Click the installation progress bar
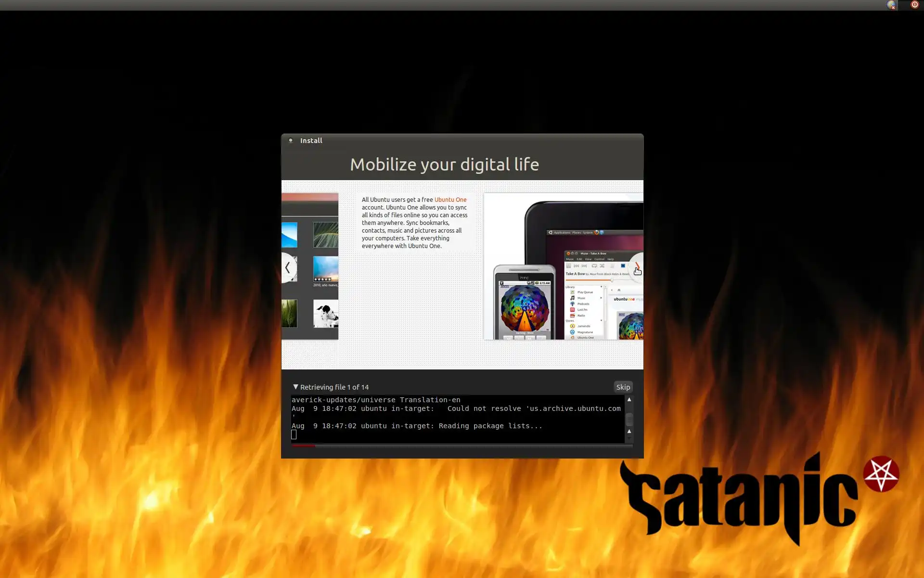The image size is (924, 578). pyautogui.click(x=462, y=446)
